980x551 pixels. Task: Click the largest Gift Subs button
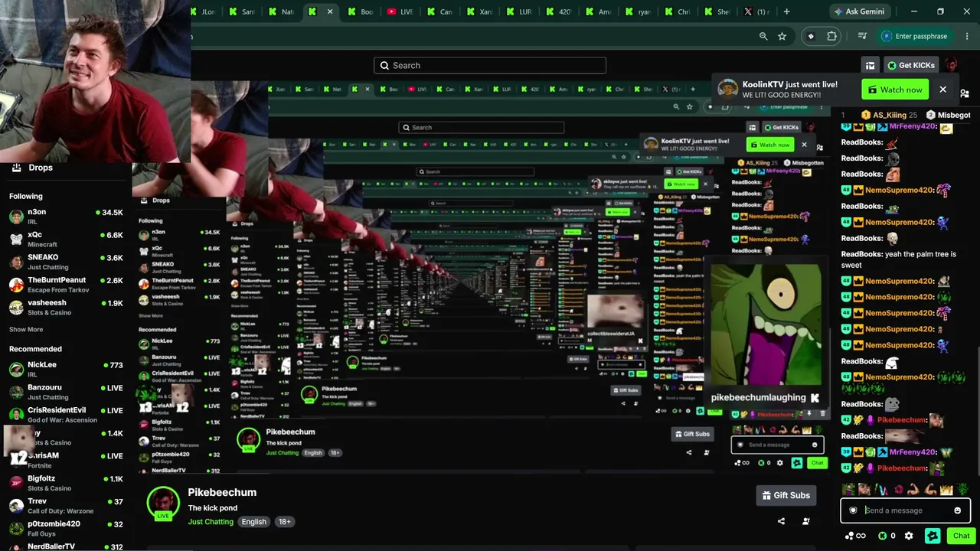point(786,496)
